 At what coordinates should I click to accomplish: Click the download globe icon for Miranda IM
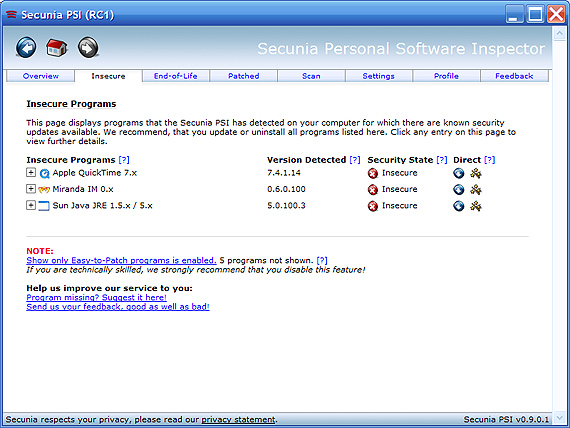[458, 189]
